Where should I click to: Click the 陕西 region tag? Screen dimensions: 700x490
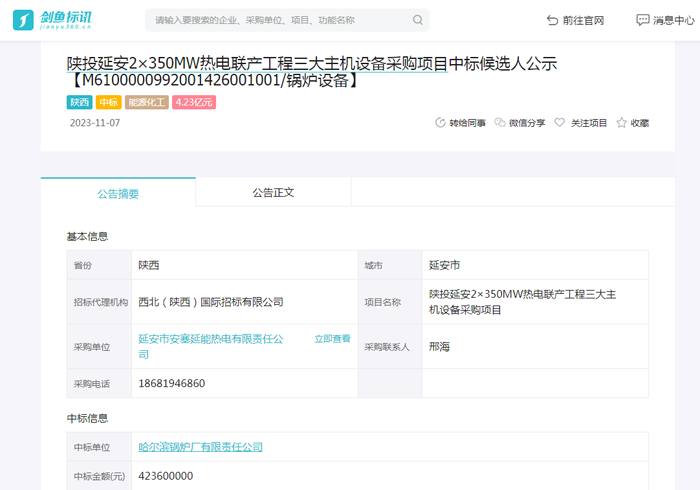79,102
